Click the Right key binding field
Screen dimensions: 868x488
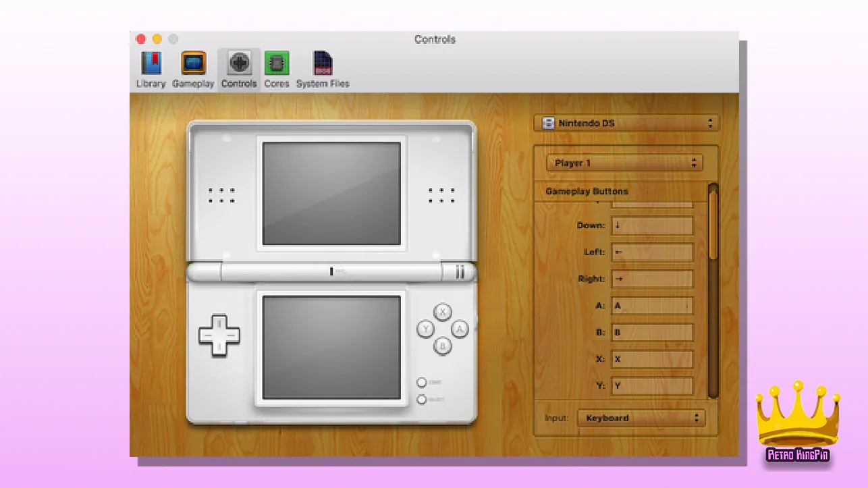[x=653, y=279]
